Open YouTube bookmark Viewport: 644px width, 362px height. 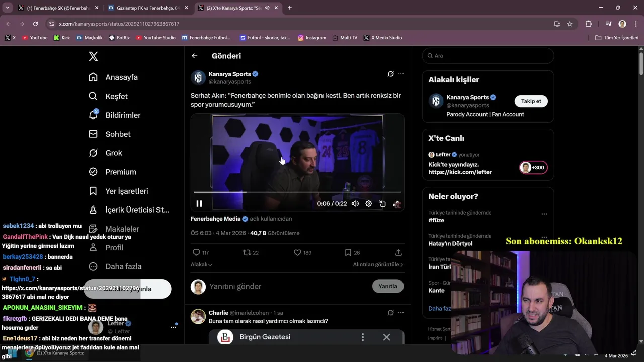point(35,38)
